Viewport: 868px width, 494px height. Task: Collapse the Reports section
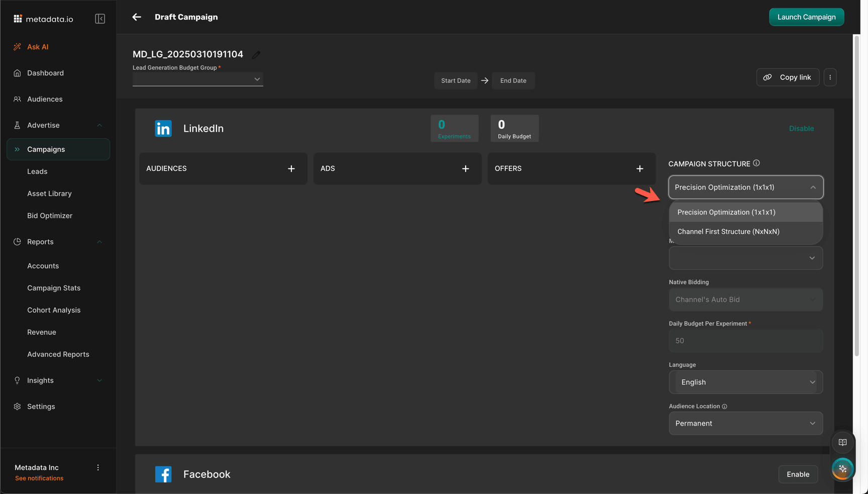pyautogui.click(x=99, y=242)
